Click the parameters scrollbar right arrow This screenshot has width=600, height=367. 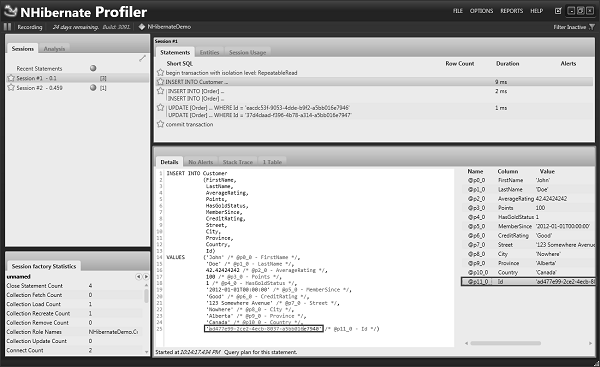tap(590, 343)
